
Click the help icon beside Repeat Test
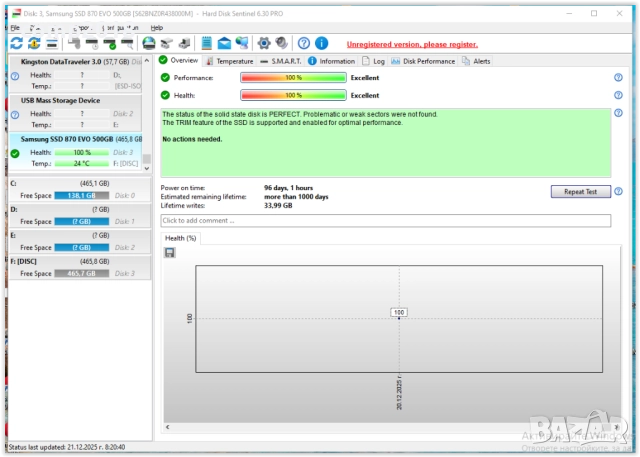(x=618, y=191)
